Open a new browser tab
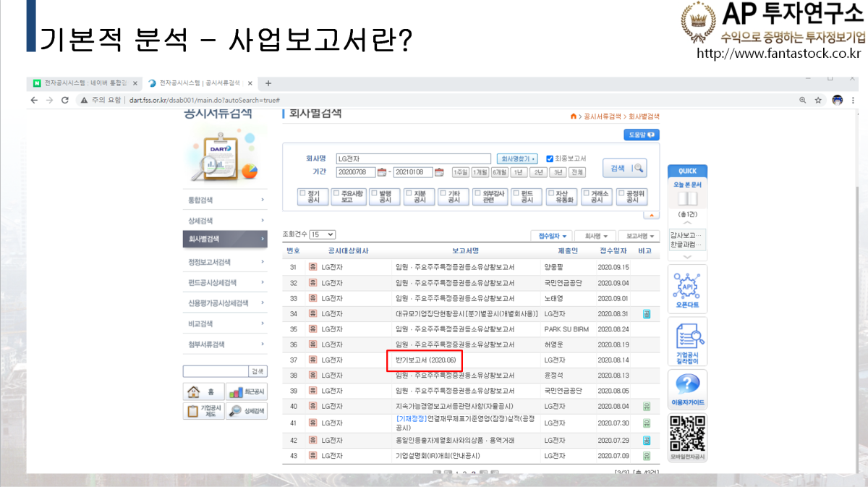The height and width of the screenshot is (487, 868). point(268,83)
